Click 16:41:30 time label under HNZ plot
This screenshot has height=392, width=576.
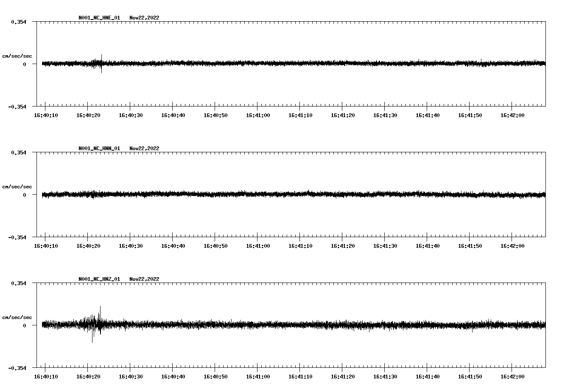tap(385, 377)
